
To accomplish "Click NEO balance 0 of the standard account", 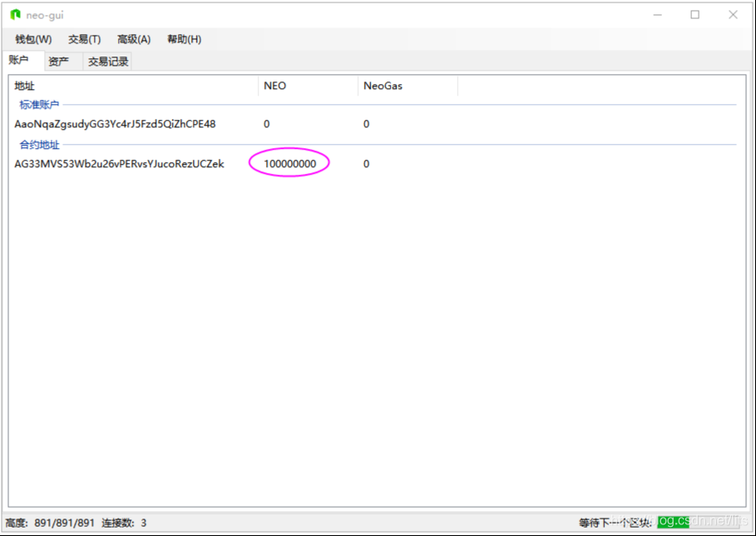I will tap(267, 124).
